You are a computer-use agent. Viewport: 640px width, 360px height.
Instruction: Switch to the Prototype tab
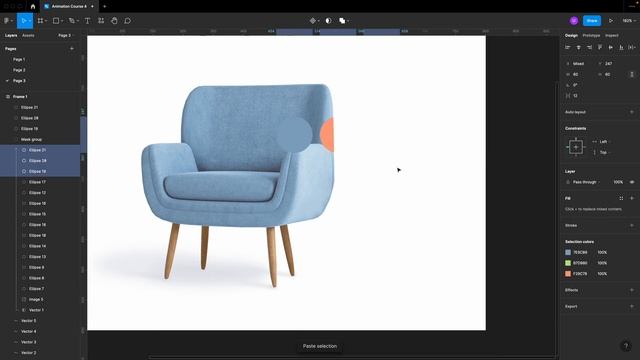[x=591, y=36]
